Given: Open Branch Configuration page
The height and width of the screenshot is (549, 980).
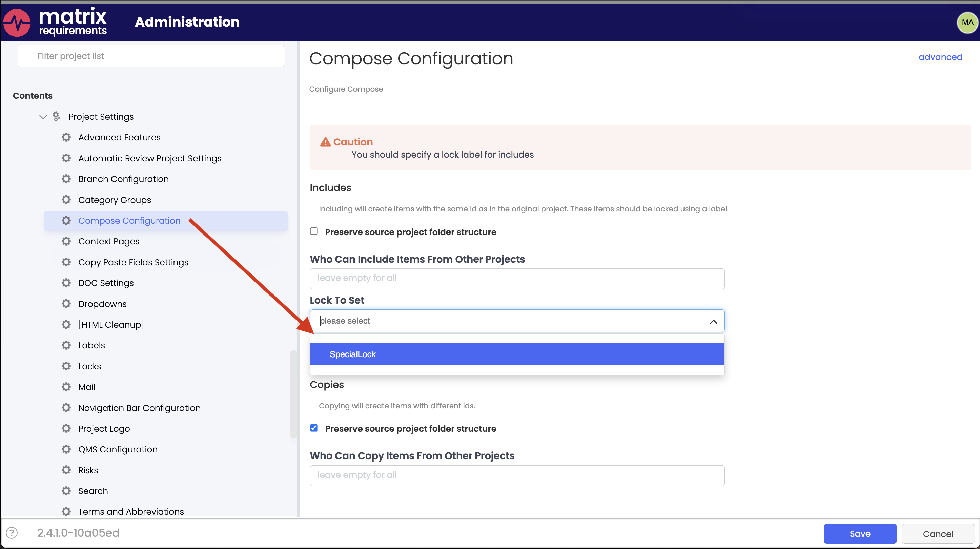Looking at the screenshot, I should pos(124,179).
